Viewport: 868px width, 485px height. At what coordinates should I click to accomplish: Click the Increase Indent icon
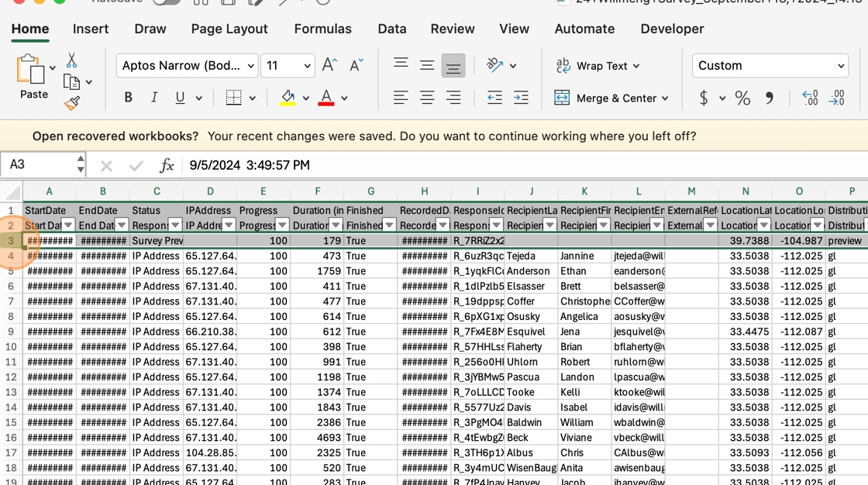coord(521,98)
